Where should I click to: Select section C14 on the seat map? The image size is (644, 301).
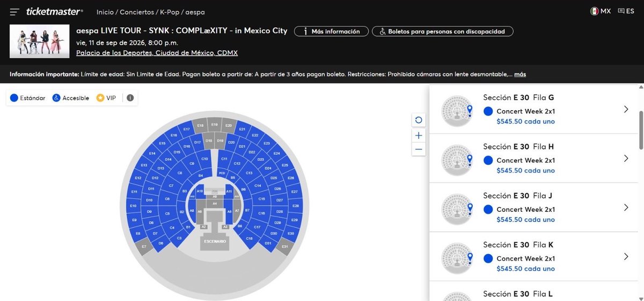(x=258, y=185)
